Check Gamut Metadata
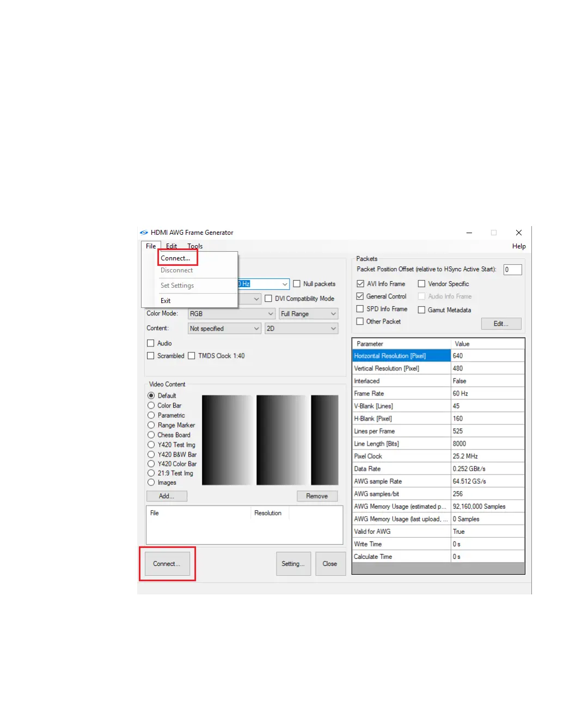 421,310
